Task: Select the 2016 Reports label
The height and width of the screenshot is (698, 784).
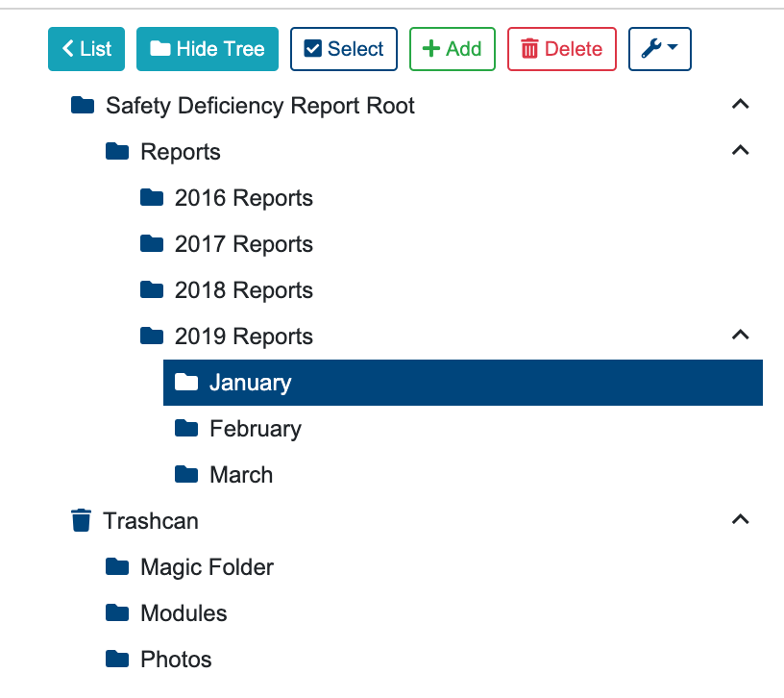Action: (243, 198)
